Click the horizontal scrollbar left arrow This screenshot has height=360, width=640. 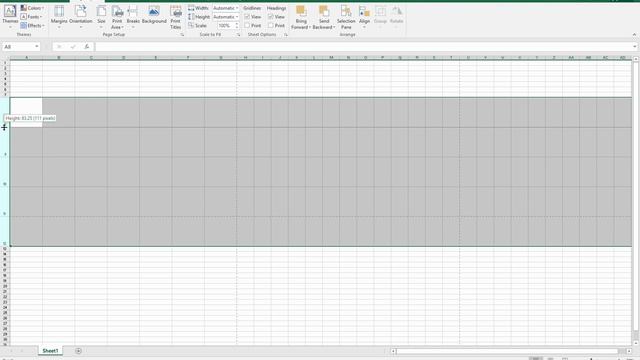click(393, 351)
